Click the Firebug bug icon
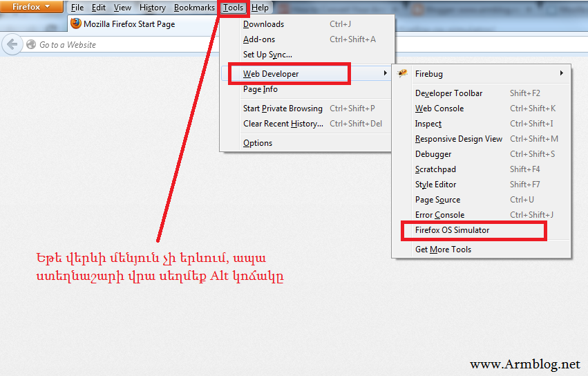Screen dimensions: 588x376 click(402, 73)
